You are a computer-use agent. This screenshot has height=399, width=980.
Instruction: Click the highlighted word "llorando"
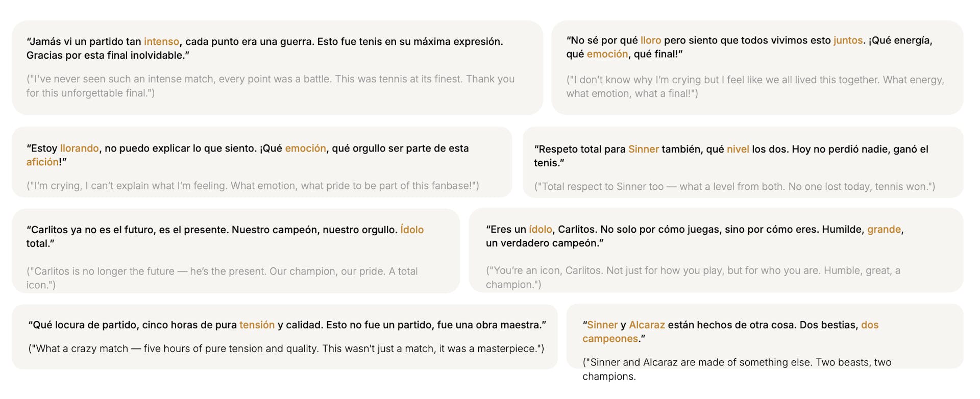(80, 148)
